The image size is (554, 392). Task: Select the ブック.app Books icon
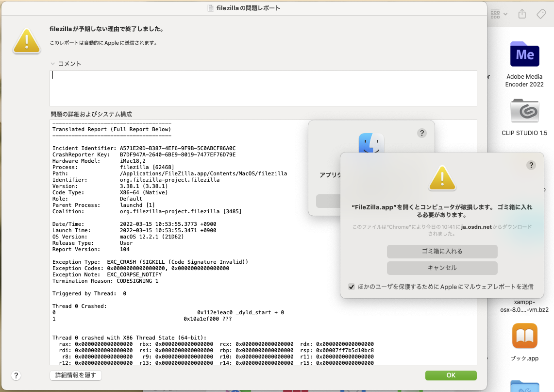tap(525, 336)
